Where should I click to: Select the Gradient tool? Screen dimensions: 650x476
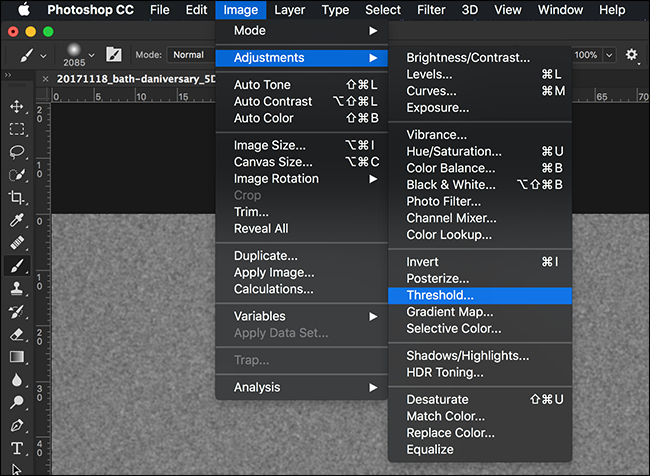tap(17, 356)
